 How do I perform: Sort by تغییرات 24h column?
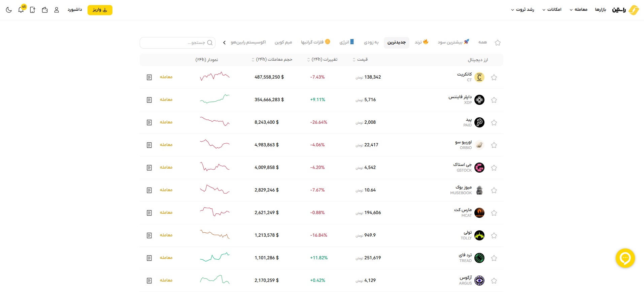(322, 59)
